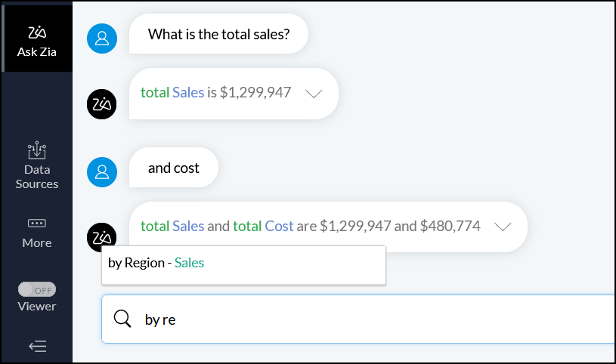The width and height of the screenshot is (616, 364).
Task: Click the green 'total' before Cost
Action: coord(246,225)
